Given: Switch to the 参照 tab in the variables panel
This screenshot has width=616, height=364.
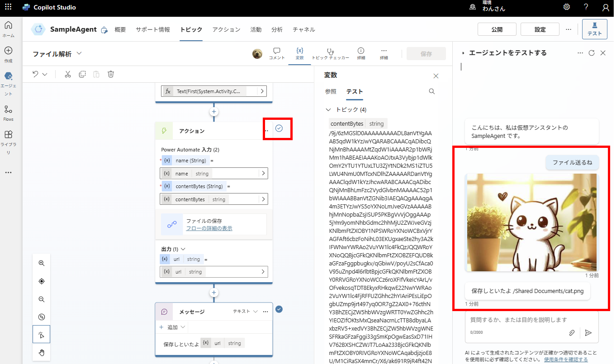Looking at the screenshot, I should click(x=331, y=91).
